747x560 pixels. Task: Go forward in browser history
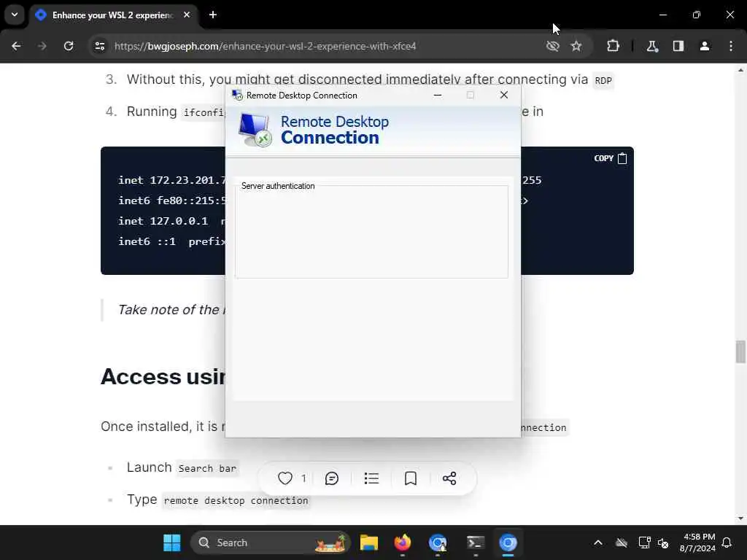point(42,46)
